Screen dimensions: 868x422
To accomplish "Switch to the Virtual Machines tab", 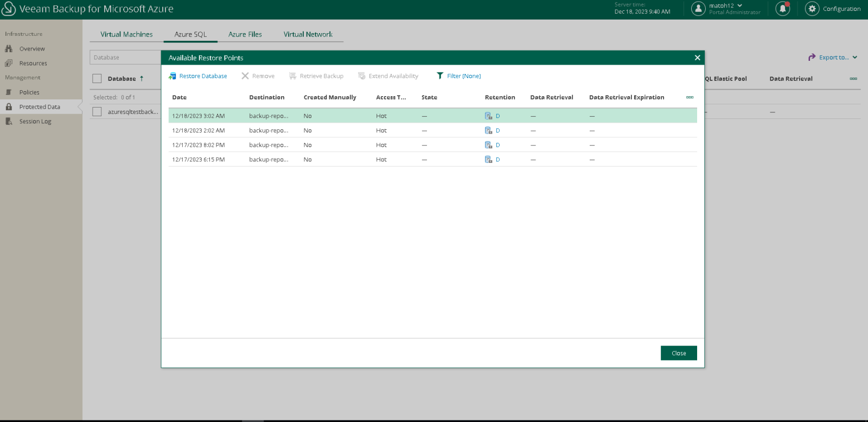I will (126, 34).
